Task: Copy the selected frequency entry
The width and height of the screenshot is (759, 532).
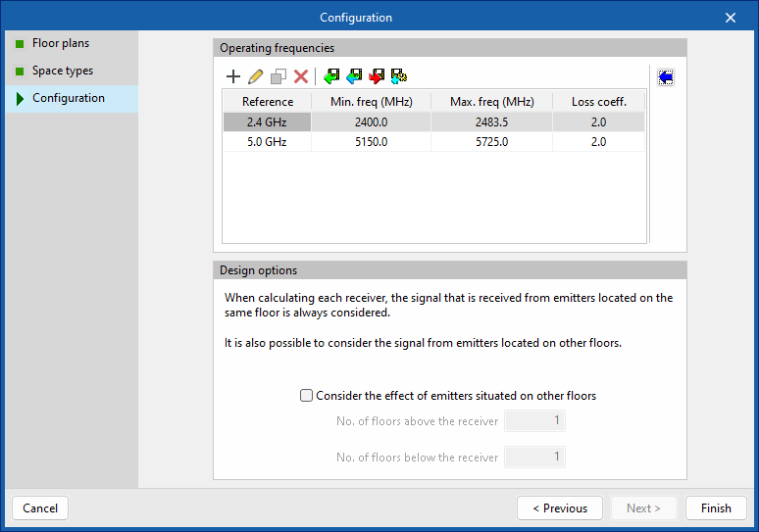Action: (278, 76)
